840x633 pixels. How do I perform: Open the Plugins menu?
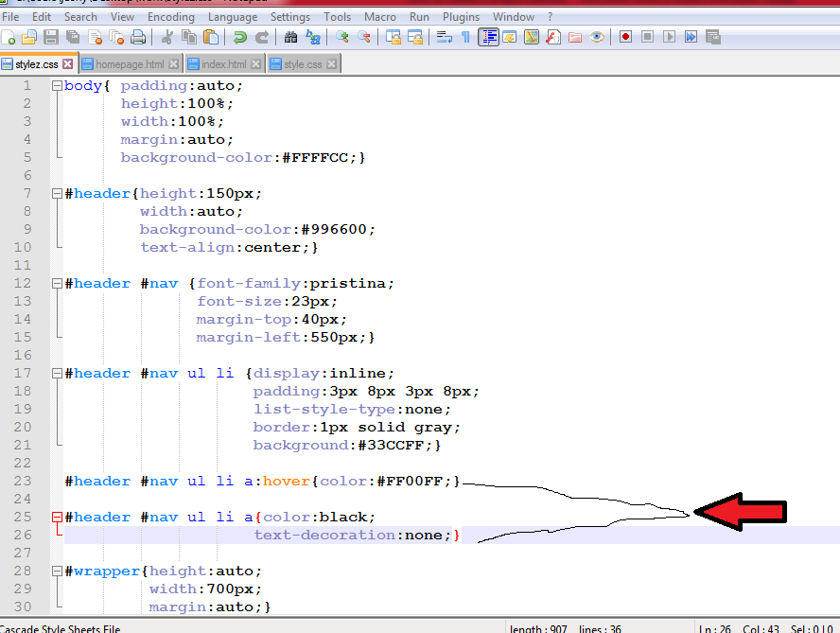[461, 17]
